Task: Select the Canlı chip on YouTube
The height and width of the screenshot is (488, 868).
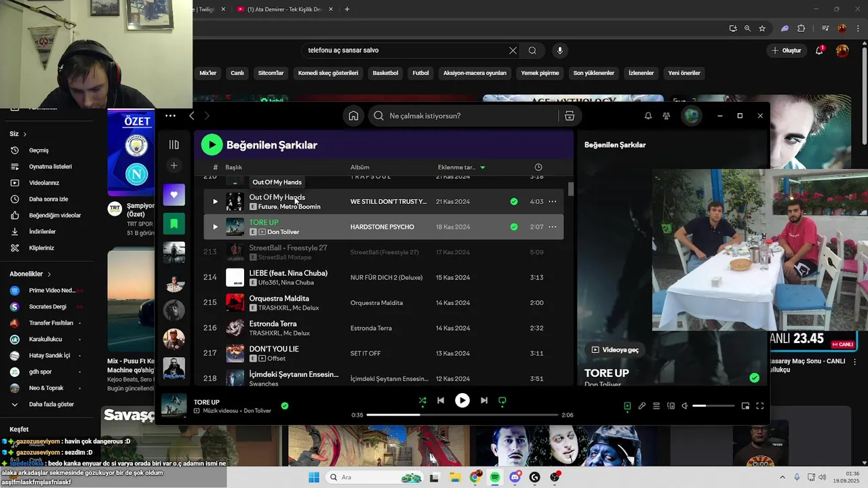Action: 237,73
